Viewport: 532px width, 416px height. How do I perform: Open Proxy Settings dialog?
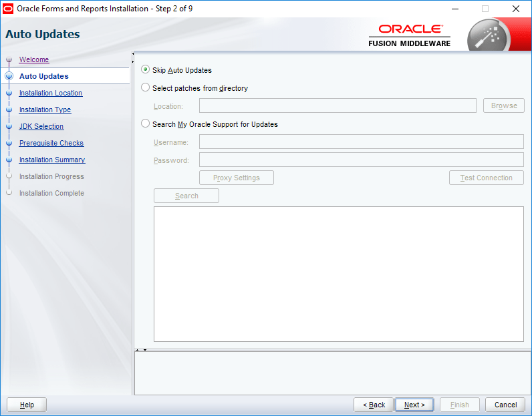tap(237, 178)
